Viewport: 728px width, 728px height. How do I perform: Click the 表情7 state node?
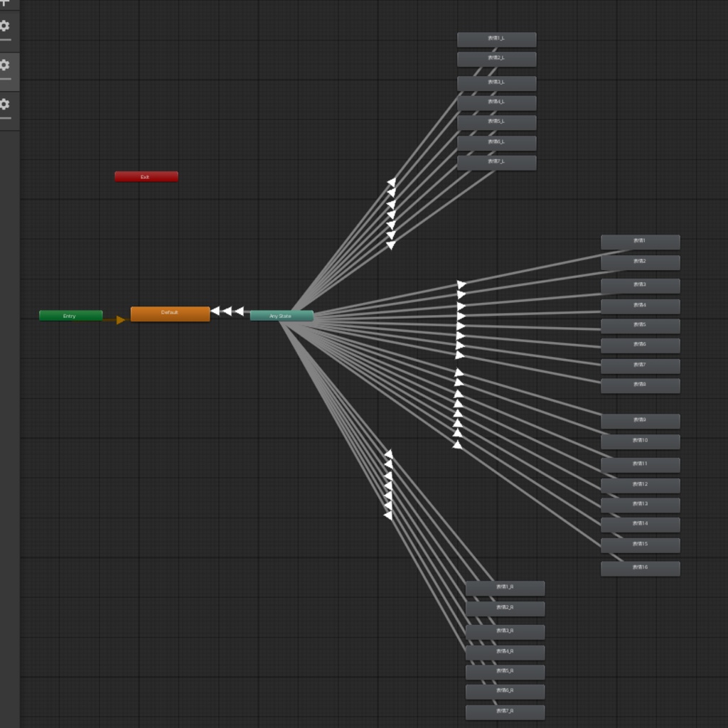[641, 366]
